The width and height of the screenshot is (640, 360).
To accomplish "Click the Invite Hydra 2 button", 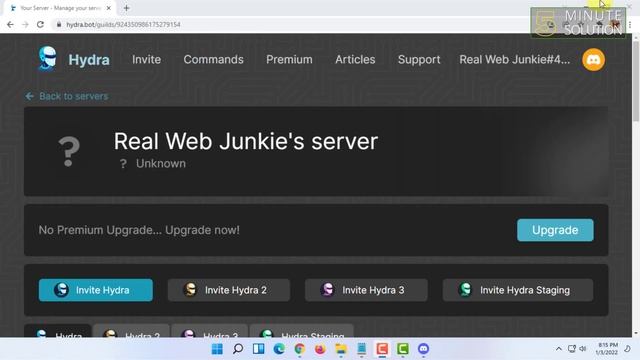I will pyautogui.click(x=229, y=290).
